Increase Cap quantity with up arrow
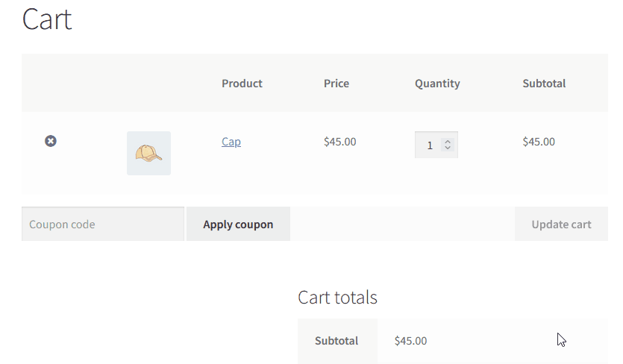The height and width of the screenshot is (364, 623). [448, 142]
